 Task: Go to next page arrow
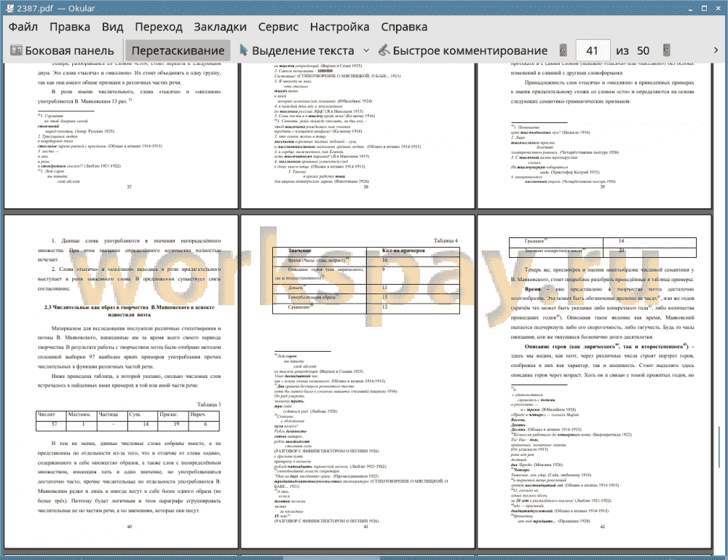667,50
